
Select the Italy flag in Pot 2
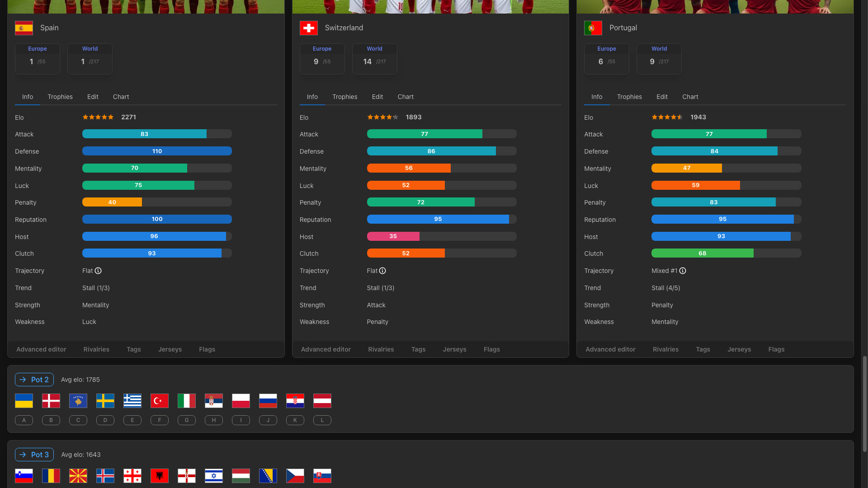click(187, 401)
